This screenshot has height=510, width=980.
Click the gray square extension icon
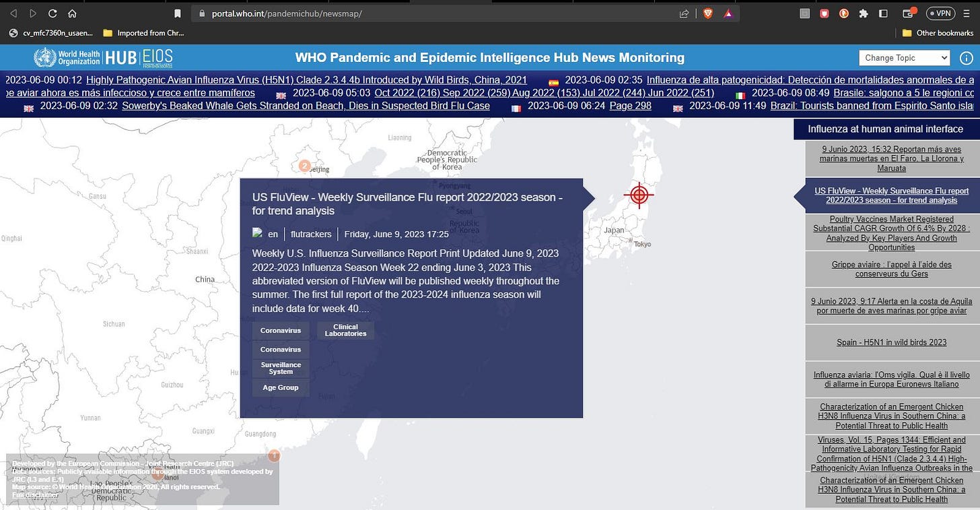(x=804, y=13)
